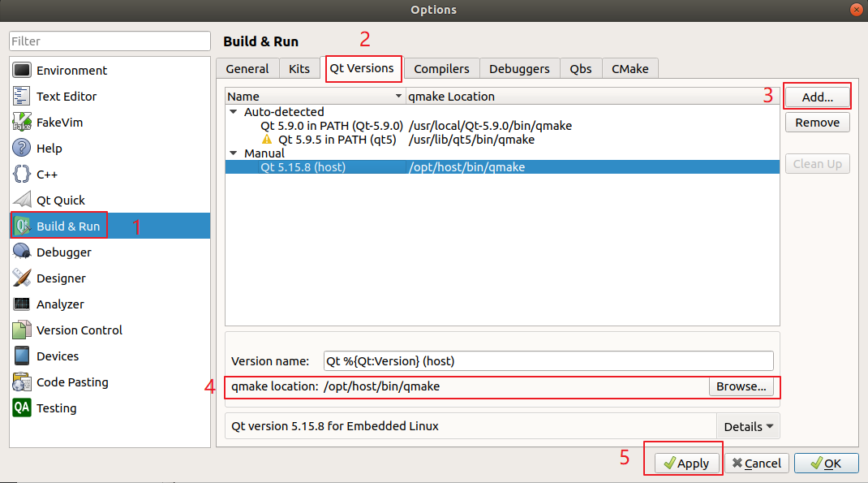868x483 pixels.
Task: Click the Debugger category label
Action: [64, 252]
